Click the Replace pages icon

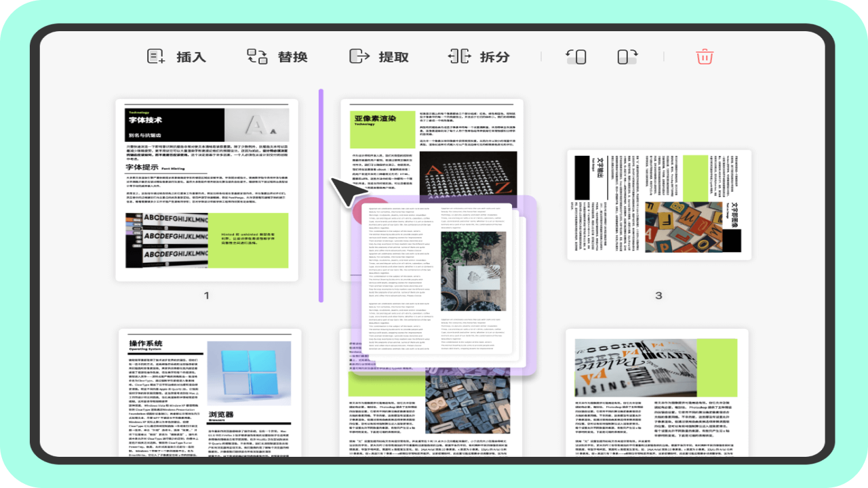click(x=257, y=57)
